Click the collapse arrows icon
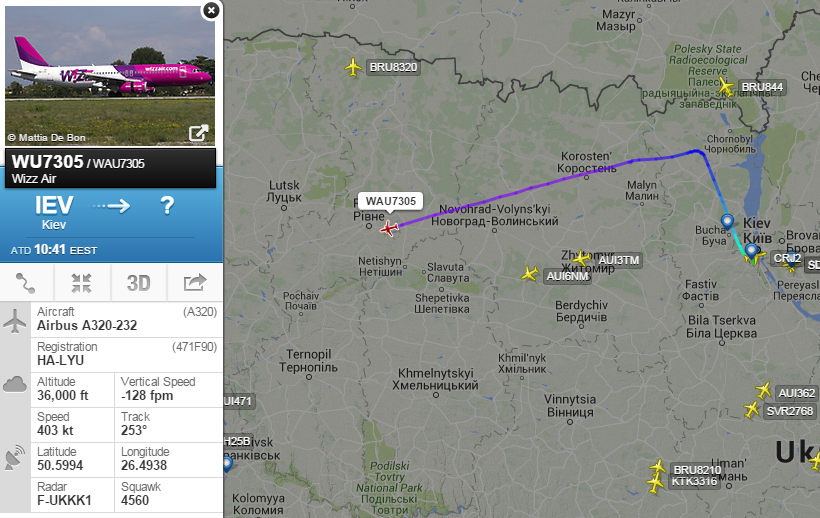Viewport: 820px width, 518px height. pyautogui.click(x=82, y=283)
